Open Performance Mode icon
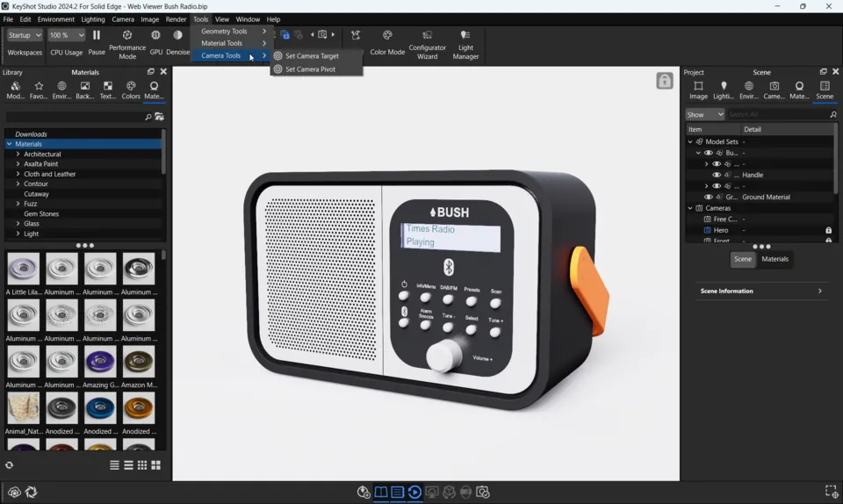The image size is (843, 504). click(126, 35)
